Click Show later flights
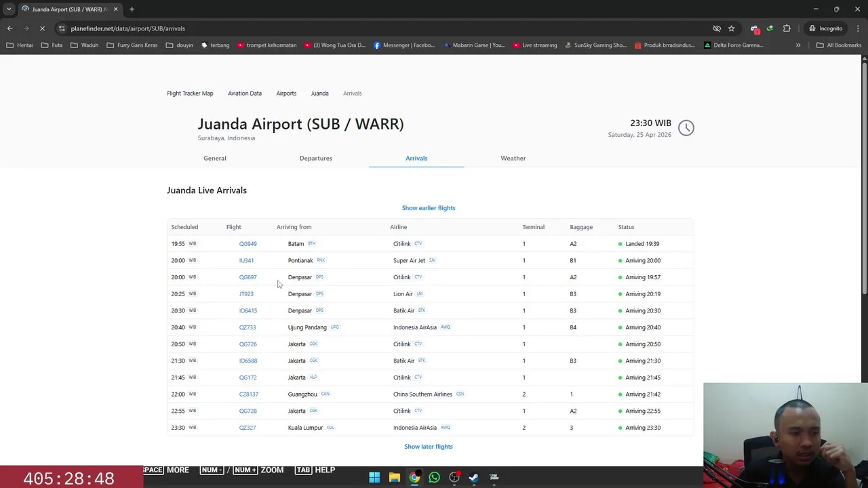 point(429,447)
